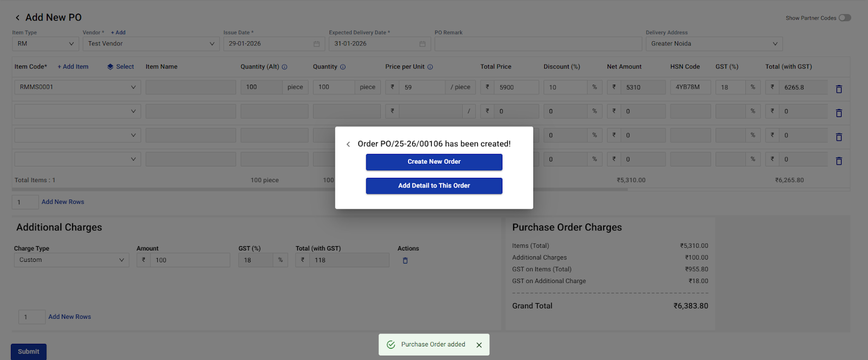868x360 pixels.
Task: Click the Select layers link
Action: coord(121,67)
